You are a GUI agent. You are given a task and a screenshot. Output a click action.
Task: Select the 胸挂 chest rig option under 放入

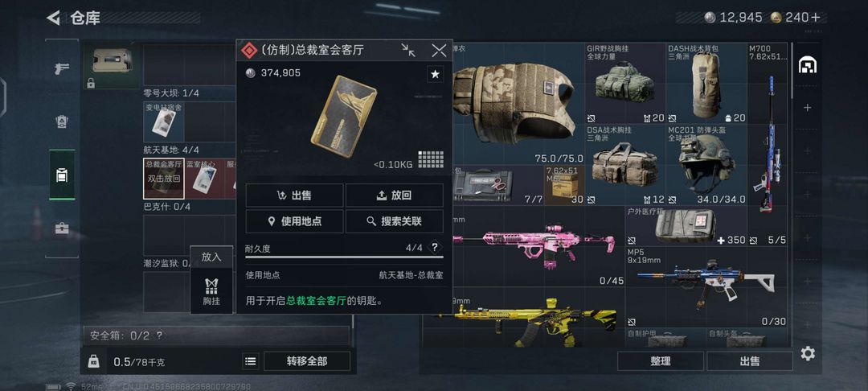click(x=211, y=291)
